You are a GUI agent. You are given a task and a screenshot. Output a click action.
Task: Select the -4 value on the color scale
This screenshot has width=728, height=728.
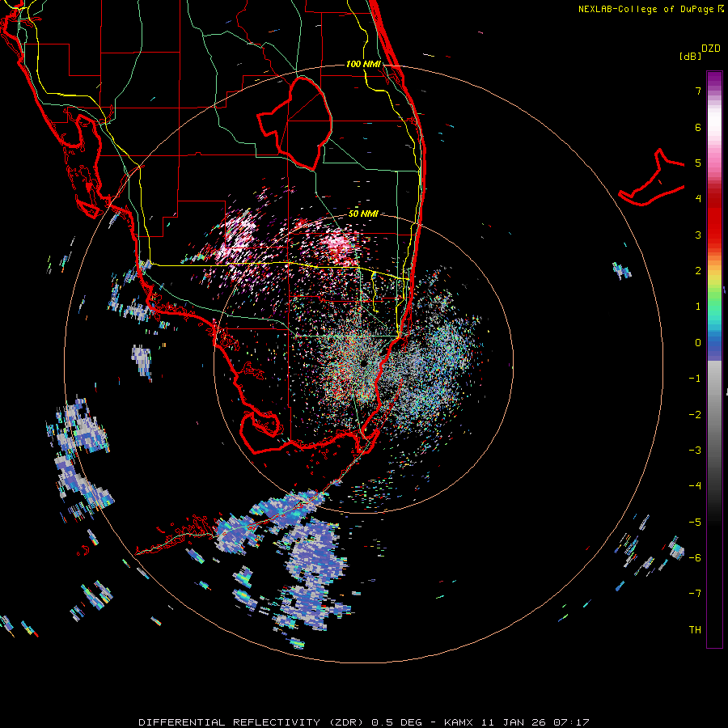coord(695,486)
